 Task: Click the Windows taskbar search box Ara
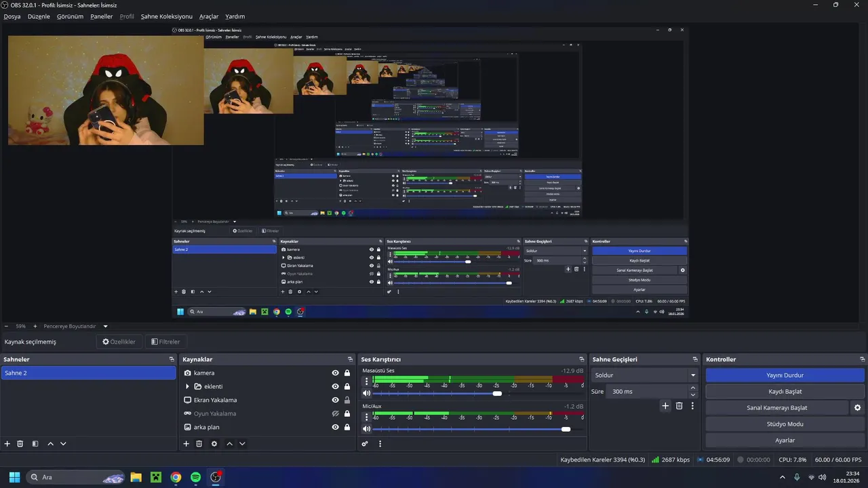point(76,477)
